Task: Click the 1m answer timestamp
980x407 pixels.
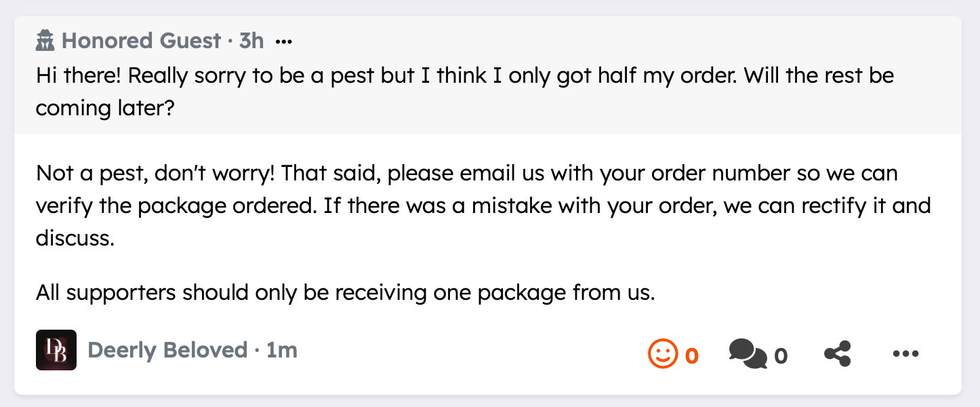Action: [x=281, y=350]
